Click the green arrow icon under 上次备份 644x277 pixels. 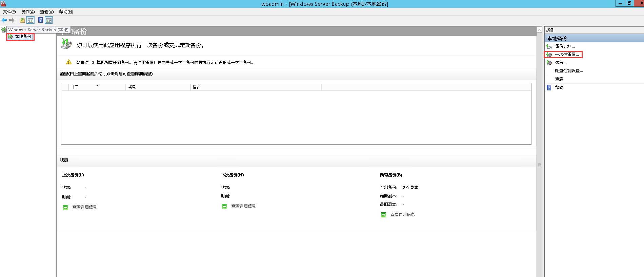[66, 207]
